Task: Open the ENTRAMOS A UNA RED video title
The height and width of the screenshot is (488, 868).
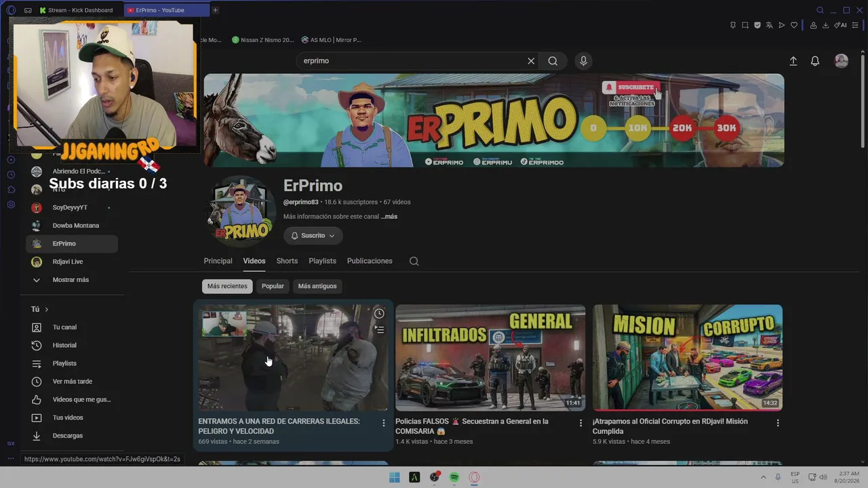Action: 279,426
